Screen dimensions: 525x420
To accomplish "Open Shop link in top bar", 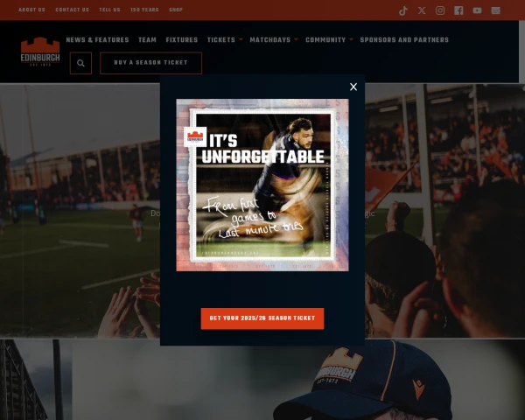I will point(176,10).
